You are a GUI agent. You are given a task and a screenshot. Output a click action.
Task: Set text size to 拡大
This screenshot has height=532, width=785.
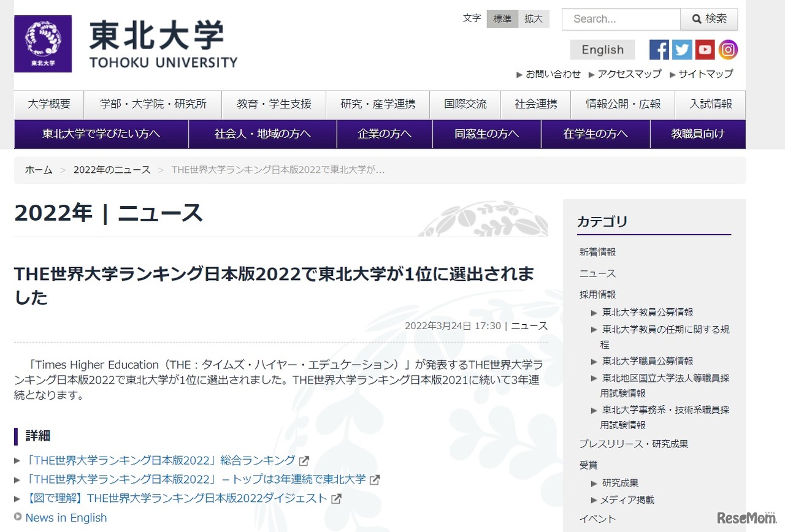click(x=534, y=19)
